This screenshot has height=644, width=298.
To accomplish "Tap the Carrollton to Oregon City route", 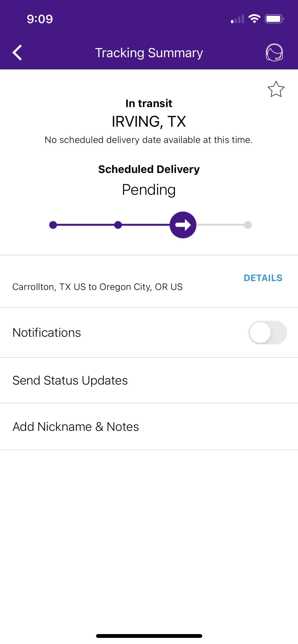I will tap(98, 287).
